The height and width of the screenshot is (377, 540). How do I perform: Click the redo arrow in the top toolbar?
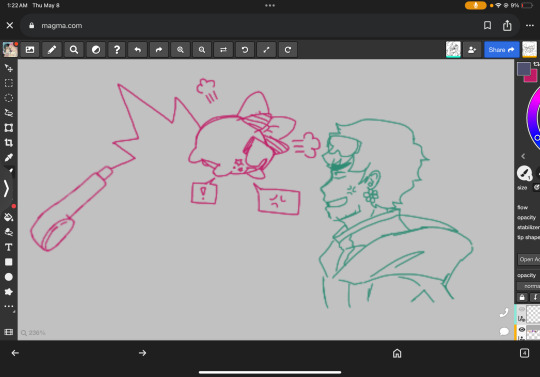click(159, 50)
